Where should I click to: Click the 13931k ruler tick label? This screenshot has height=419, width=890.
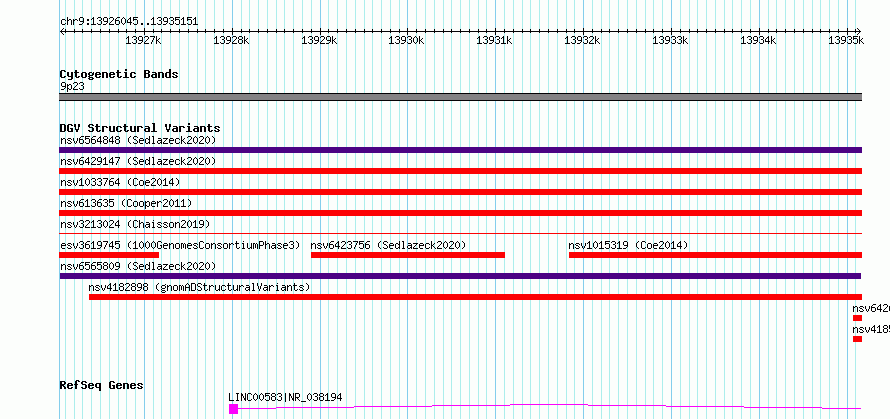[494, 40]
